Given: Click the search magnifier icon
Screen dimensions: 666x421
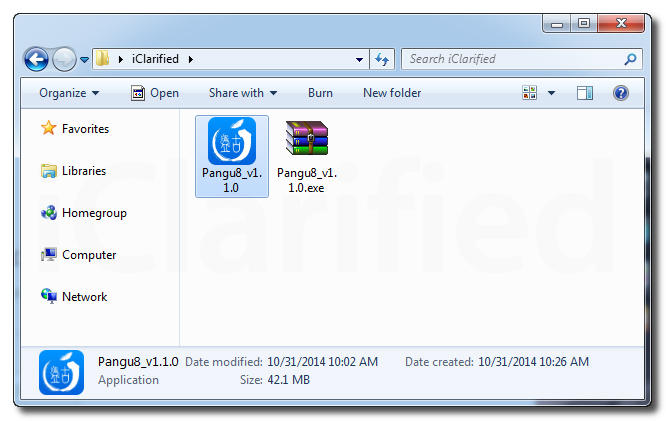Looking at the screenshot, I should pyautogui.click(x=630, y=59).
